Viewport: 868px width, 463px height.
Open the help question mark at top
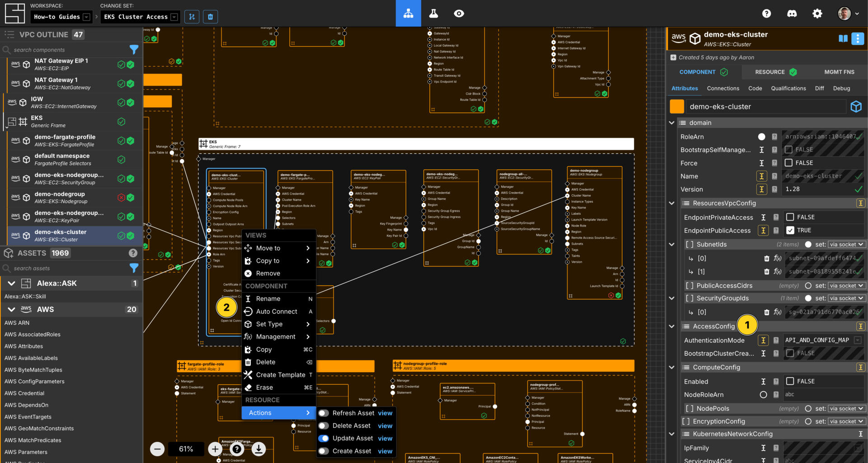tap(766, 14)
